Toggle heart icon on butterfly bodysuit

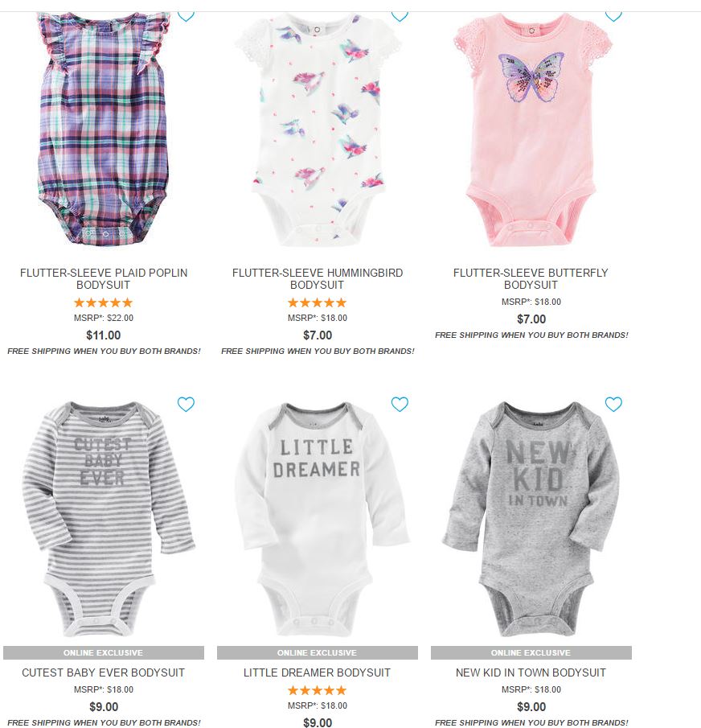click(x=613, y=17)
